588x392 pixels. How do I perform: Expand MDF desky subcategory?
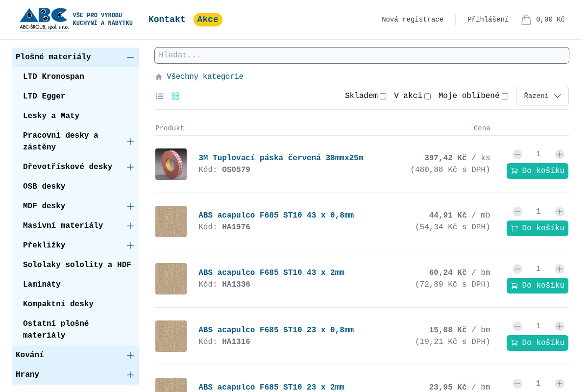point(130,206)
